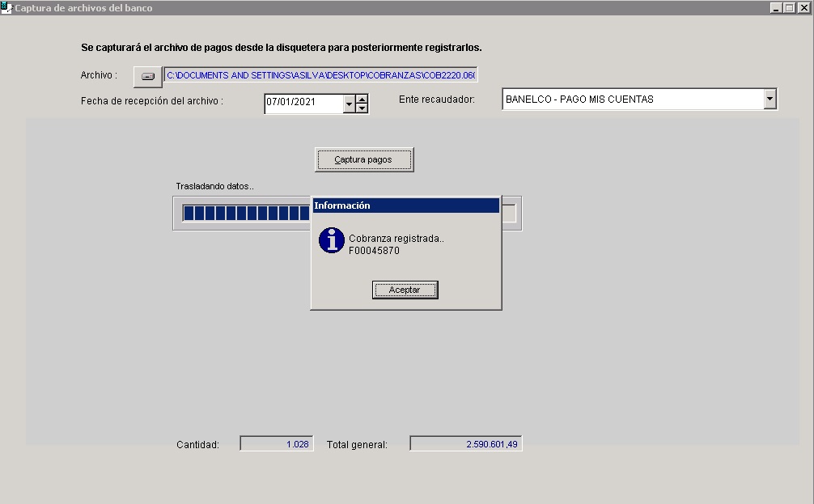Click Aceptar to confirm Cobranza registrada
This screenshot has height=504, width=814.
tap(405, 290)
